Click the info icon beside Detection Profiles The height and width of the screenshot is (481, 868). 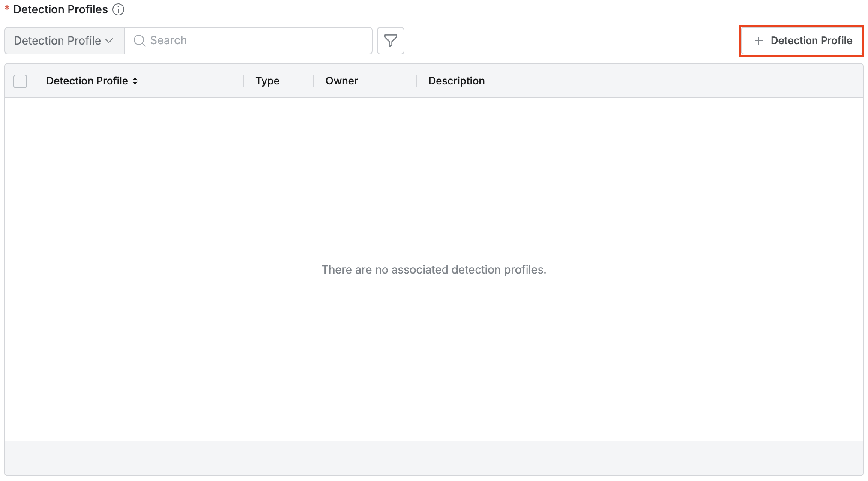point(118,9)
